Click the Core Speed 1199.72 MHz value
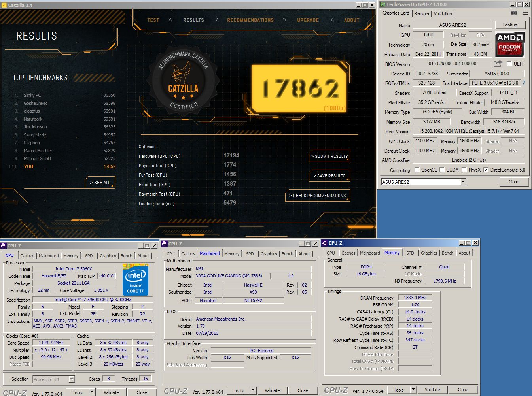This screenshot has height=396, width=532. (x=51, y=343)
